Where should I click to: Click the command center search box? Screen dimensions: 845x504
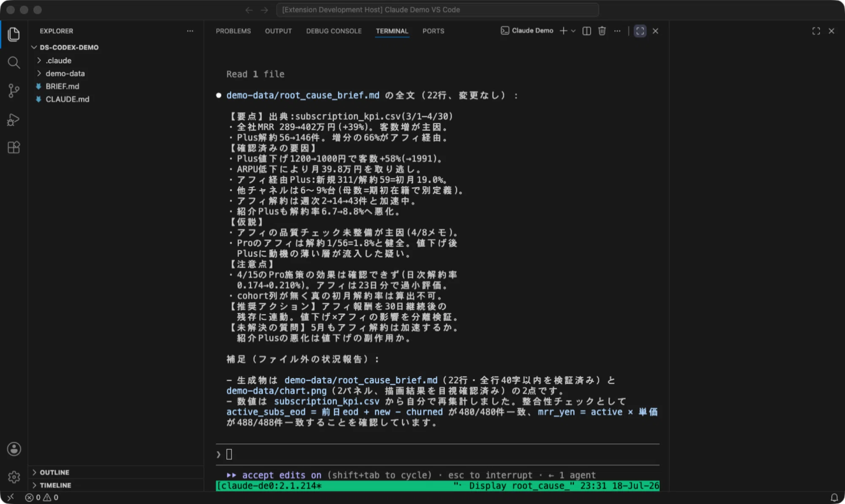pos(438,10)
